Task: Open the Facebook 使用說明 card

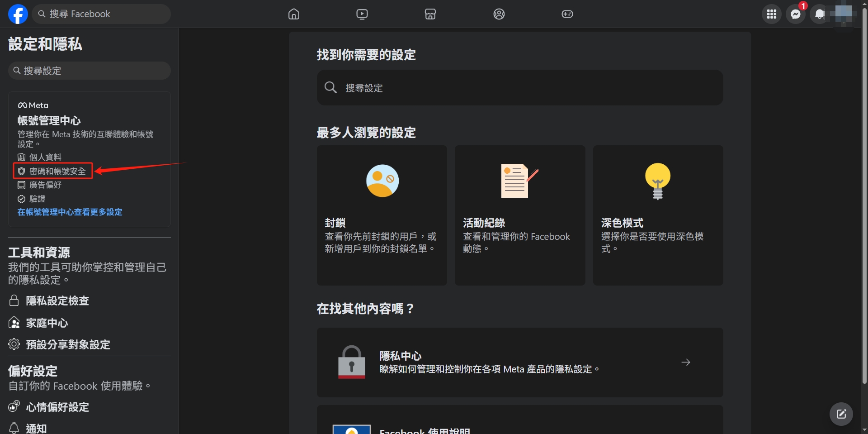Action: tap(520, 420)
